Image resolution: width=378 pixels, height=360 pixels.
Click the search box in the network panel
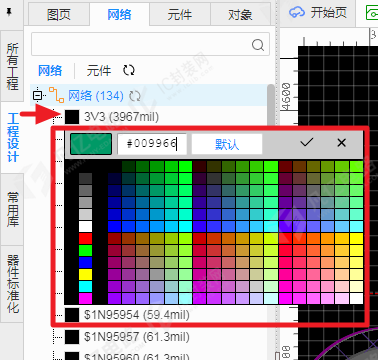click(150, 44)
